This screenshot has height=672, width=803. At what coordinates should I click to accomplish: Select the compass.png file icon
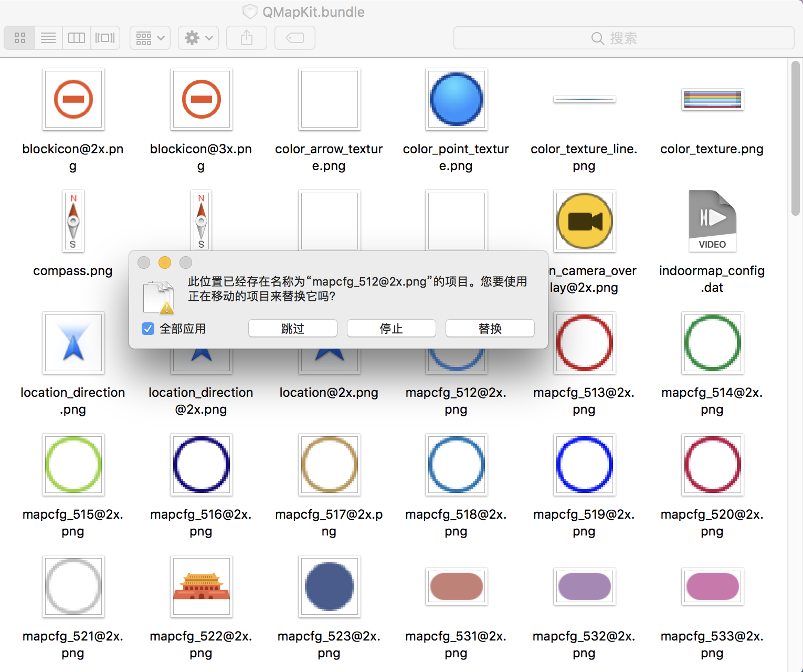(x=73, y=221)
